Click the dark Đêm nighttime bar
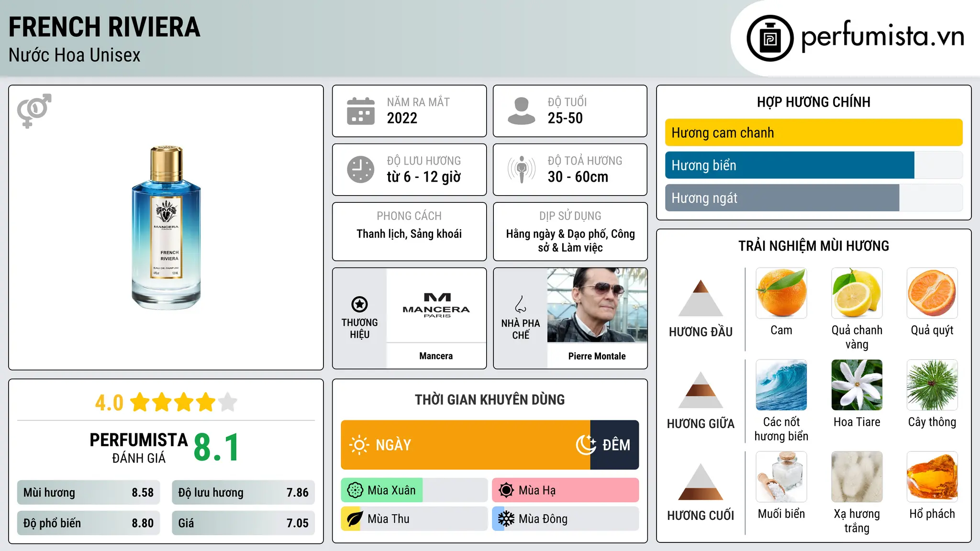980x551 pixels. click(x=614, y=445)
